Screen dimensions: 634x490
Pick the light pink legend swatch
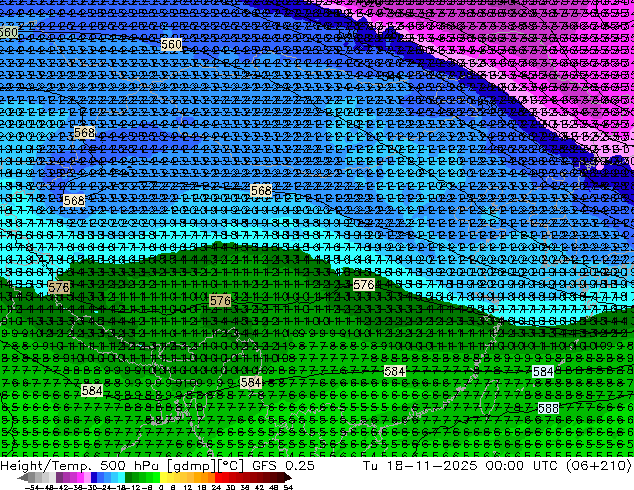pos(87,477)
